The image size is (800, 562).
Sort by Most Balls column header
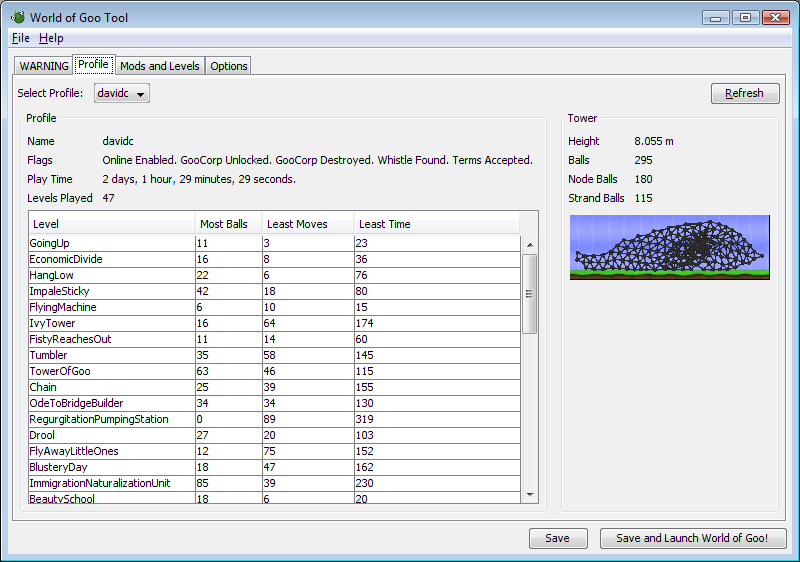pos(228,224)
